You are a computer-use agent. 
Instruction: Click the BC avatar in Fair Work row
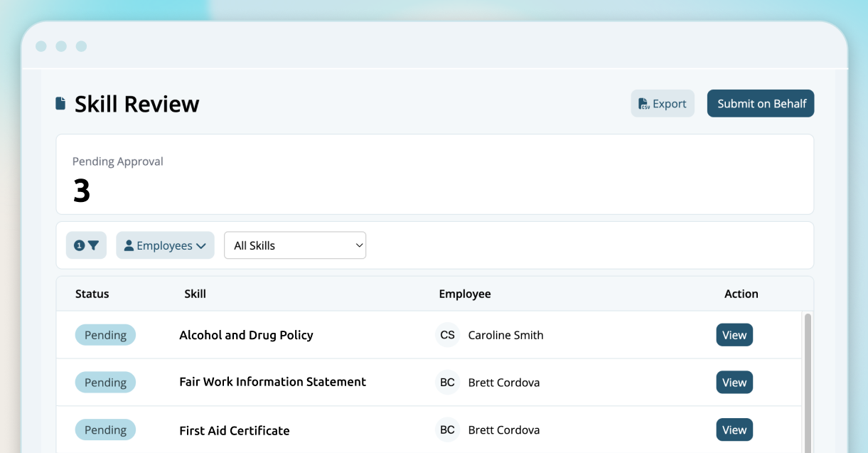[447, 383]
